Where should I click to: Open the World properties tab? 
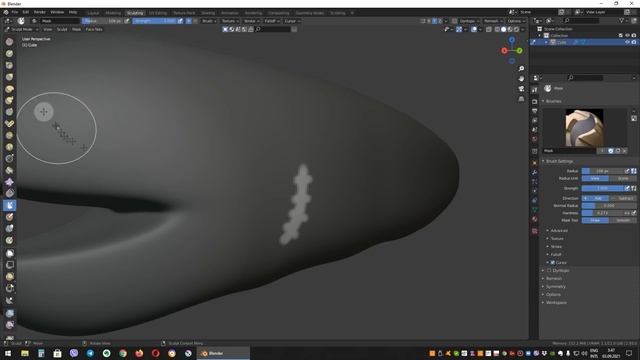point(535,139)
